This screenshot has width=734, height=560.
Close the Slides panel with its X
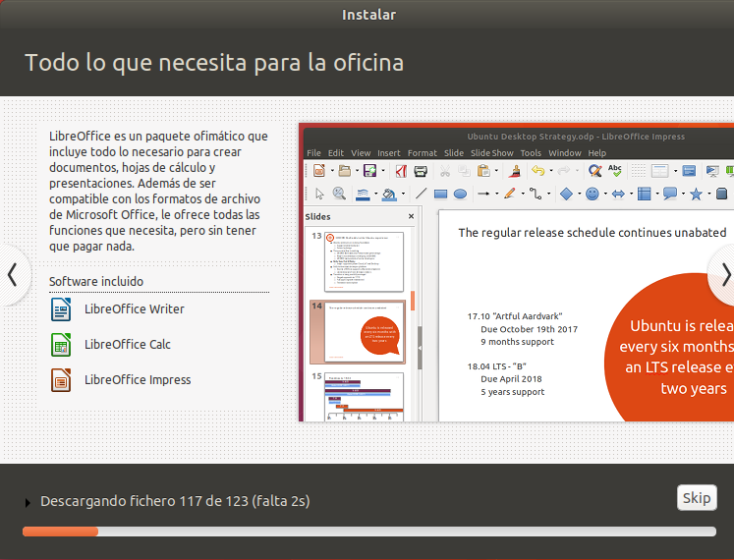[x=411, y=216]
